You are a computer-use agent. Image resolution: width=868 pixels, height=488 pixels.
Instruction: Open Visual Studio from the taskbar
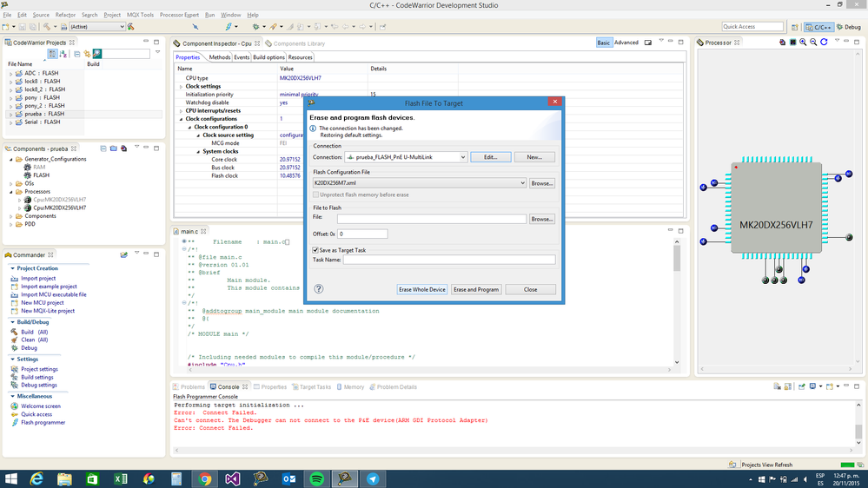(x=233, y=479)
